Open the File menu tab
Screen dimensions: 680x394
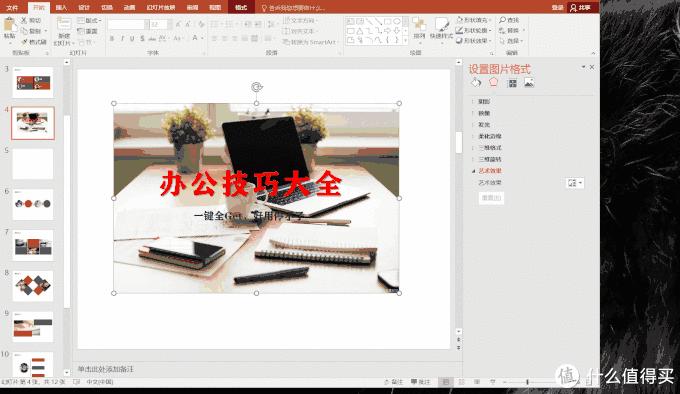pos(12,7)
